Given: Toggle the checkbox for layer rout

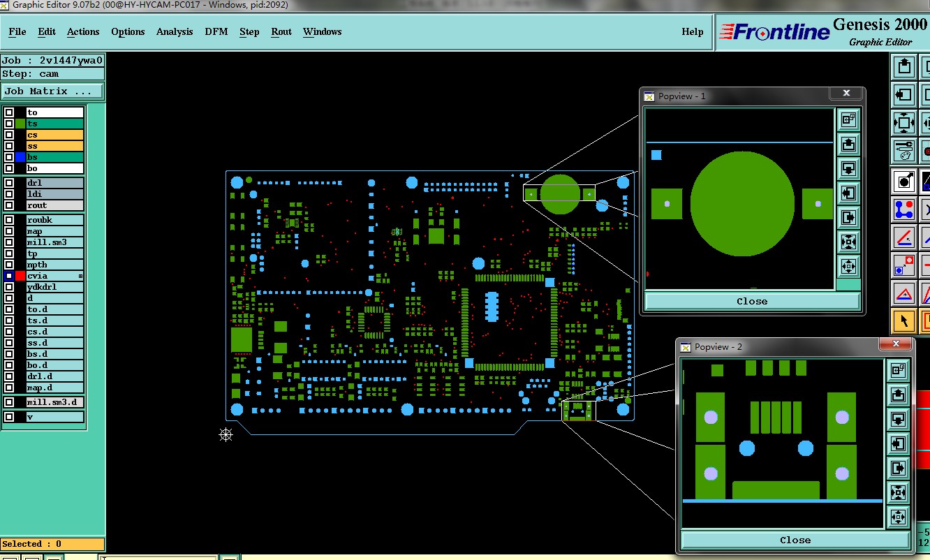Looking at the screenshot, I should click(9, 205).
